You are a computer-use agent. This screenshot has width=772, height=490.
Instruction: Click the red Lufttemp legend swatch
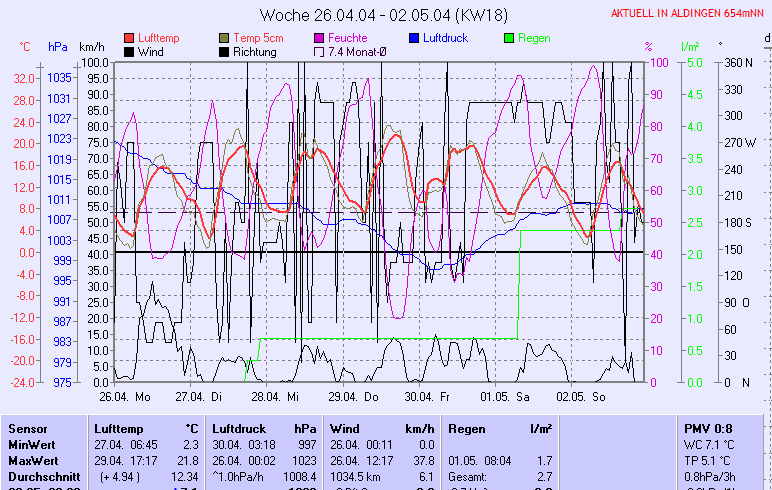(129, 38)
